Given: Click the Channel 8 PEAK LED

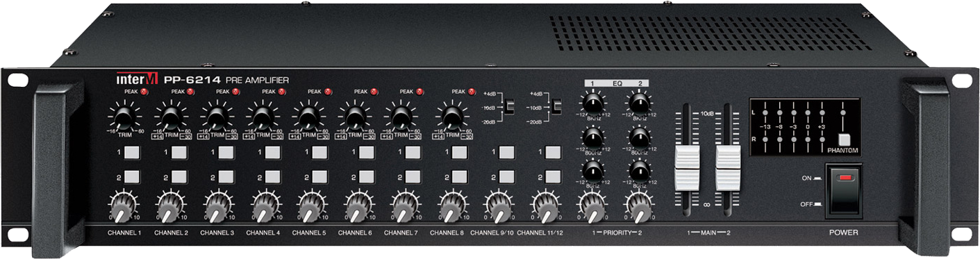Looking at the screenshot, I should point(472,92).
